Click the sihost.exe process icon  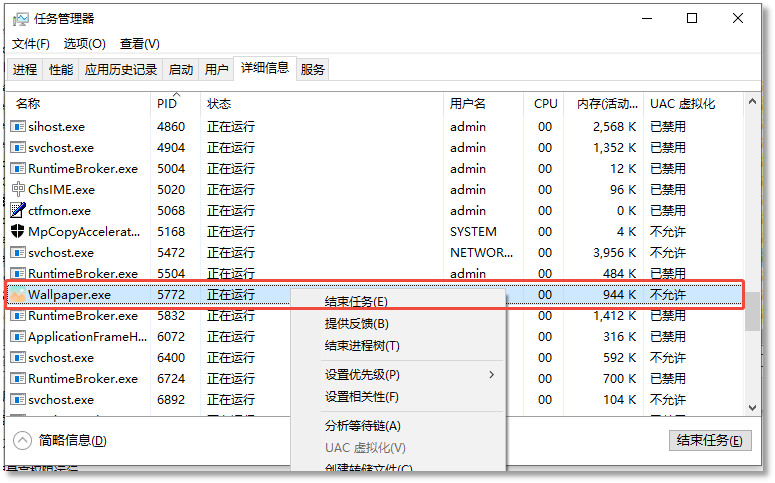18,127
